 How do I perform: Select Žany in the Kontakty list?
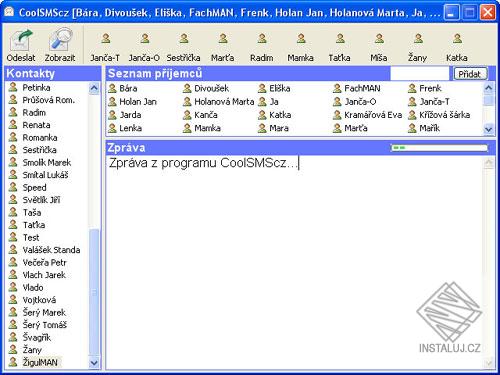click(26, 350)
